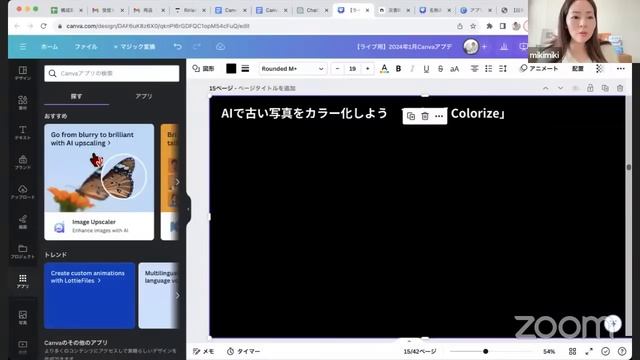Open the Image Upscaler app card

99,182
